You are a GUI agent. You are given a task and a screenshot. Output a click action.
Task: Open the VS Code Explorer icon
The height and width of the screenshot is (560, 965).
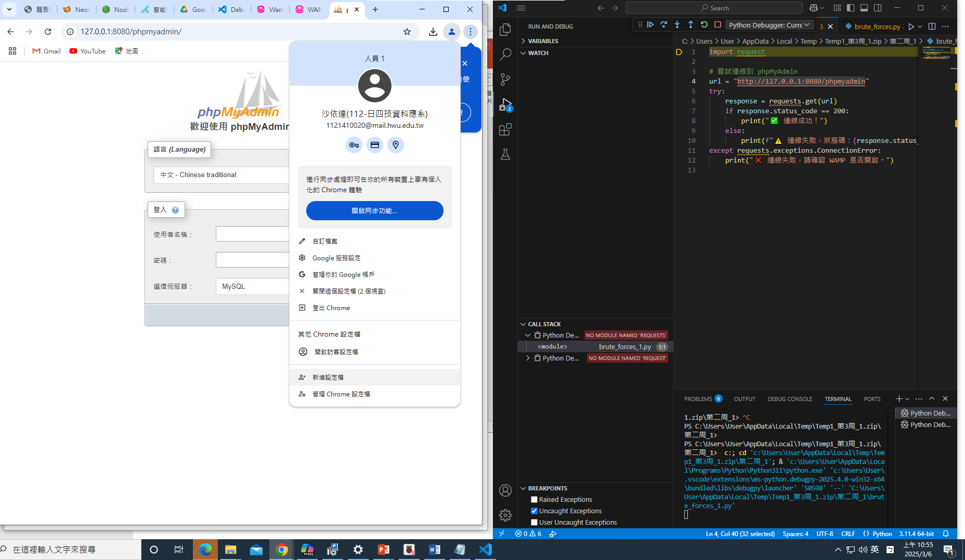tap(505, 30)
